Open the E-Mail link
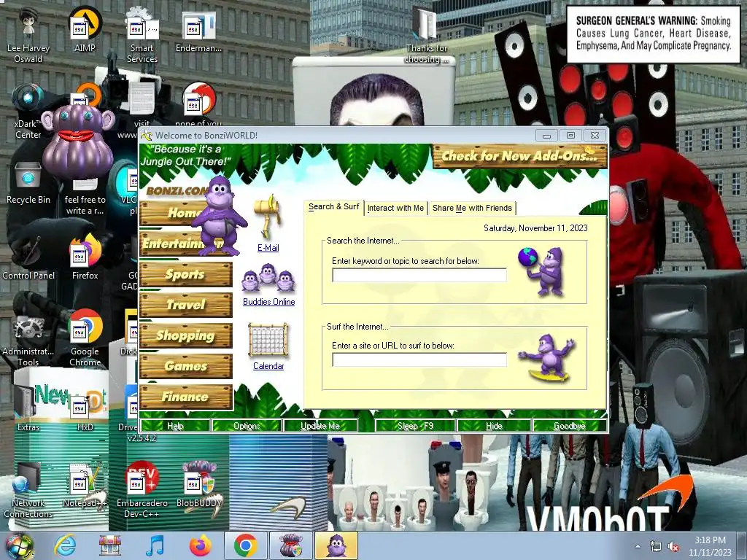Image resolution: width=747 pixels, height=560 pixels. click(x=268, y=248)
